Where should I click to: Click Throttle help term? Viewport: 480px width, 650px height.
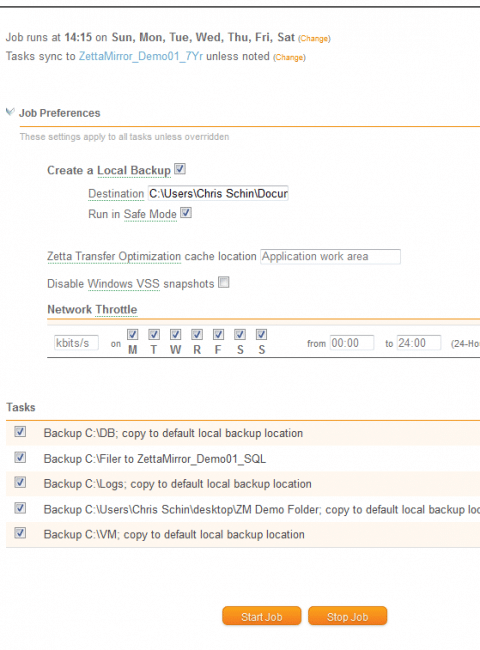(x=116, y=310)
